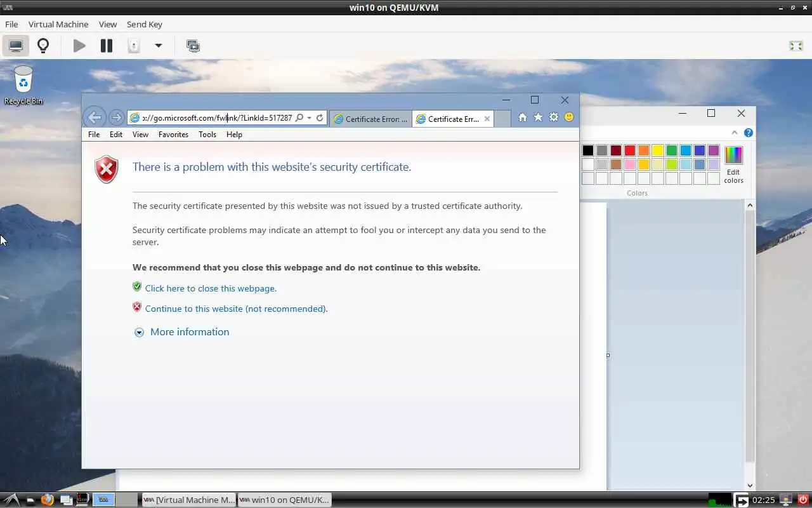Open the Paint help question mark icon
This screenshot has height=508, width=812.
(749, 133)
